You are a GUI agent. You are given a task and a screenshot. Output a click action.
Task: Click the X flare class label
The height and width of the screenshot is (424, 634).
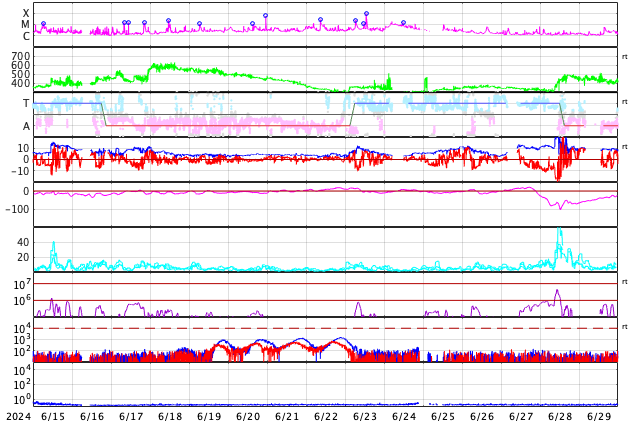pos(26,14)
